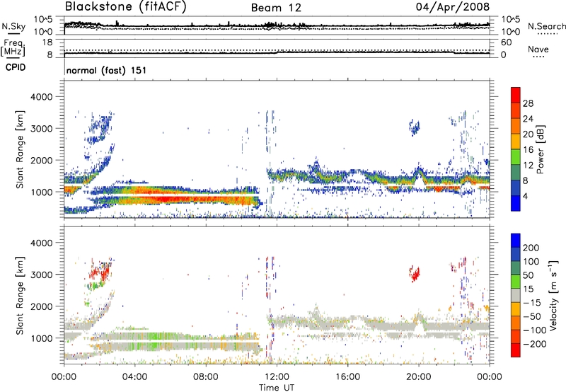Click the red velocity patch near 20:00
Image resolution: width=566 pixels, height=392 pixels.
(x=415, y=274)
